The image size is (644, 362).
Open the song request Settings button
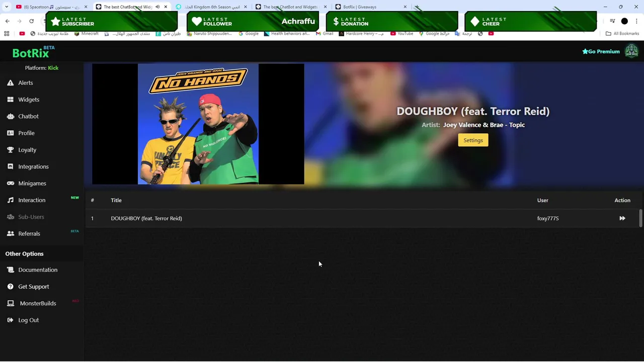[473, 140]
